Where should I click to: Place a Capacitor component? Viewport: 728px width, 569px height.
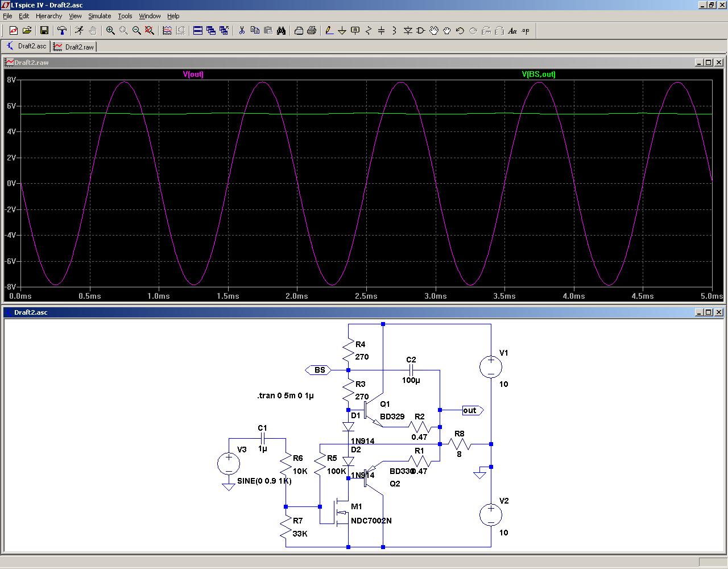coord(382,31)
